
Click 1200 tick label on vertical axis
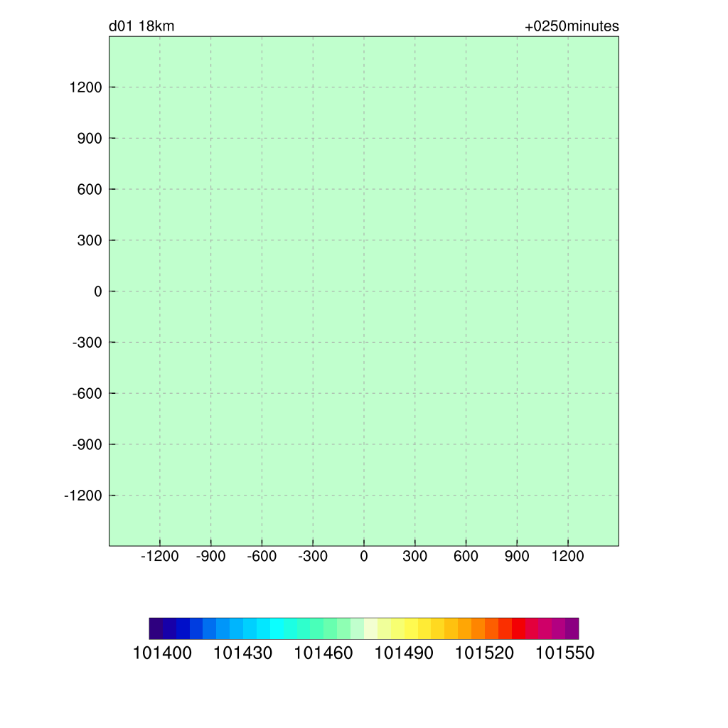(x=85, y=87)
